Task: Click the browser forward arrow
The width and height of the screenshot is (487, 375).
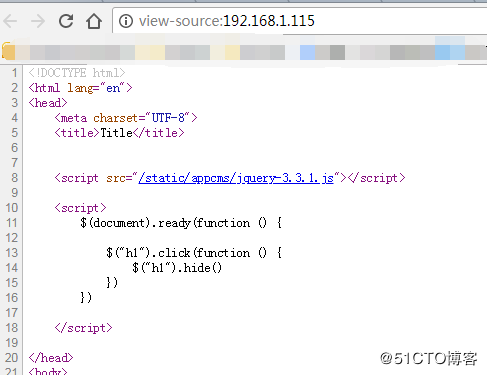Action: pyautogui.click(x=38, y=21)
